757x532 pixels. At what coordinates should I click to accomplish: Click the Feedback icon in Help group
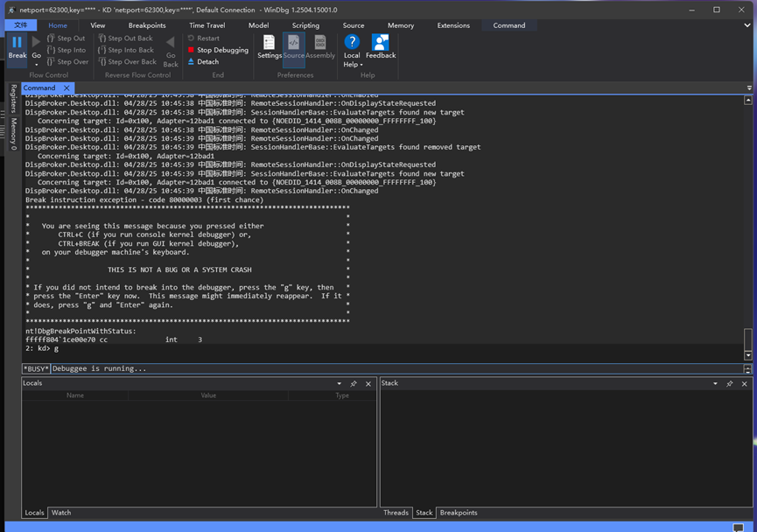381,44
